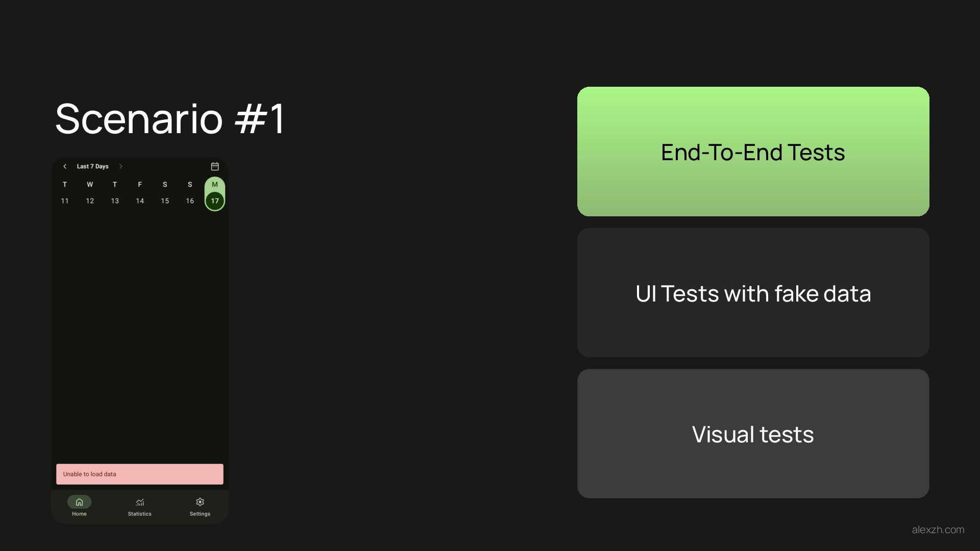Open the Settings gear icon
The width and height of the screenshot is (980, 551).
[200, 502]
